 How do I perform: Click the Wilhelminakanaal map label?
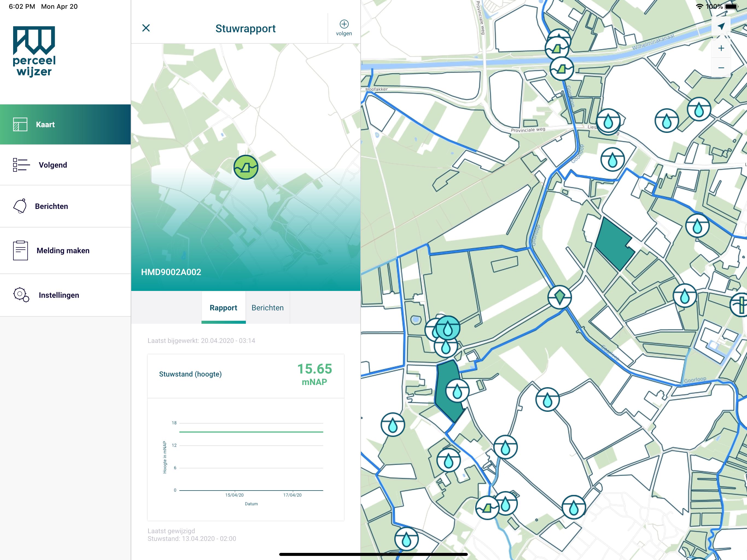653,42
